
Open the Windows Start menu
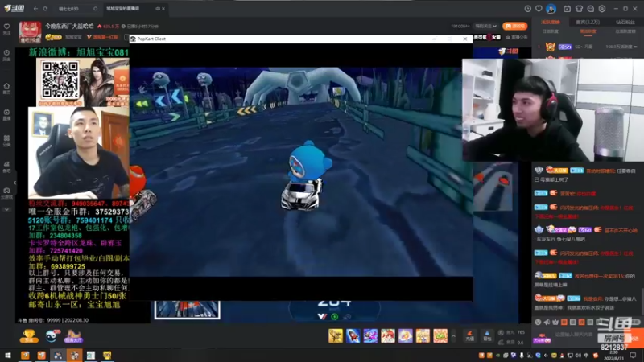(x=8, y=355)
